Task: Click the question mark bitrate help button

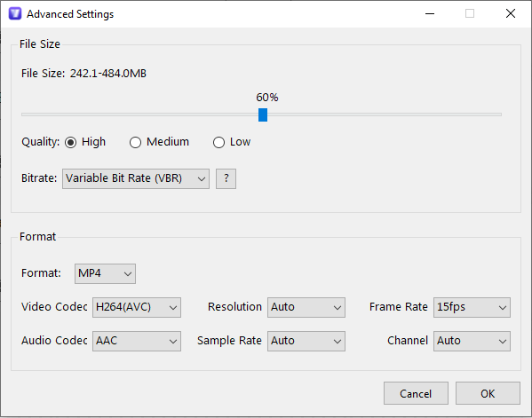Action: click(x=226, y=178)
